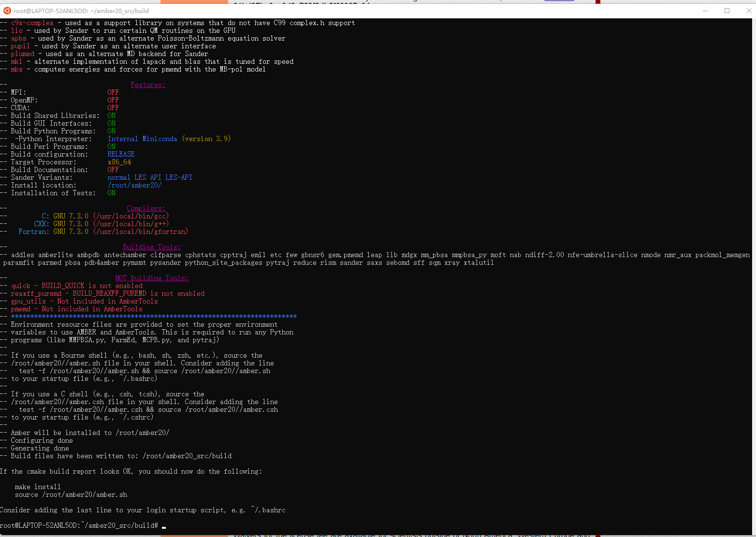This screenshot has width=756, height=537.
Task: Click the OFF value beside MPI
Action: (113, 92)
